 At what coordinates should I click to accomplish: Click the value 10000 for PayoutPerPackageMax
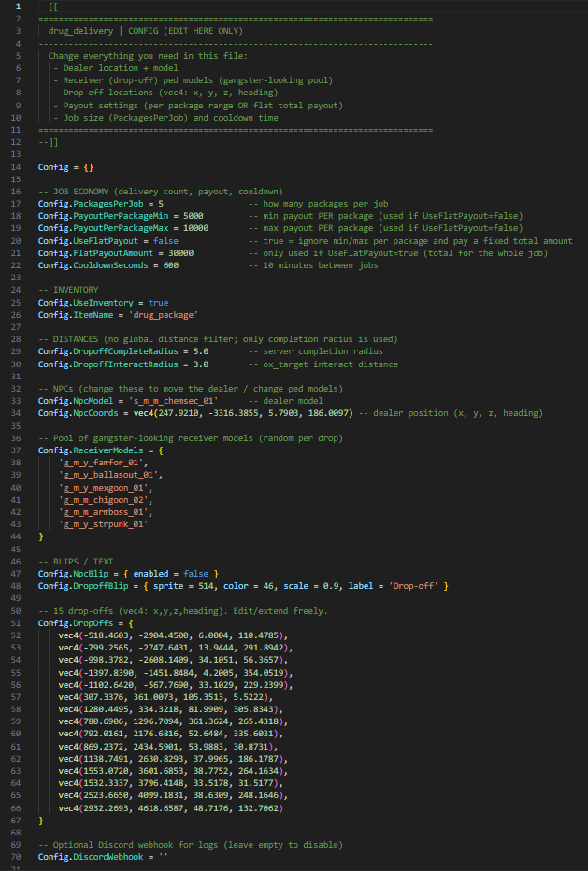195,228
